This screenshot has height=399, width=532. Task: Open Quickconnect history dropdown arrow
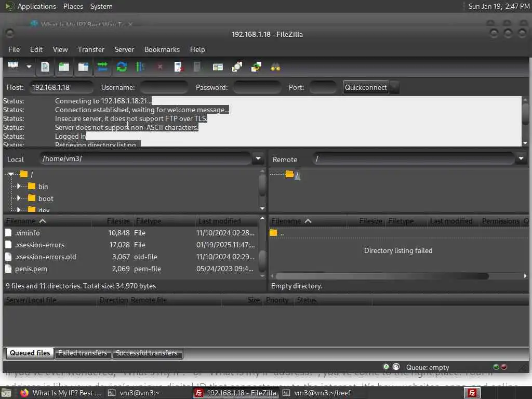(x=394, y=87)
